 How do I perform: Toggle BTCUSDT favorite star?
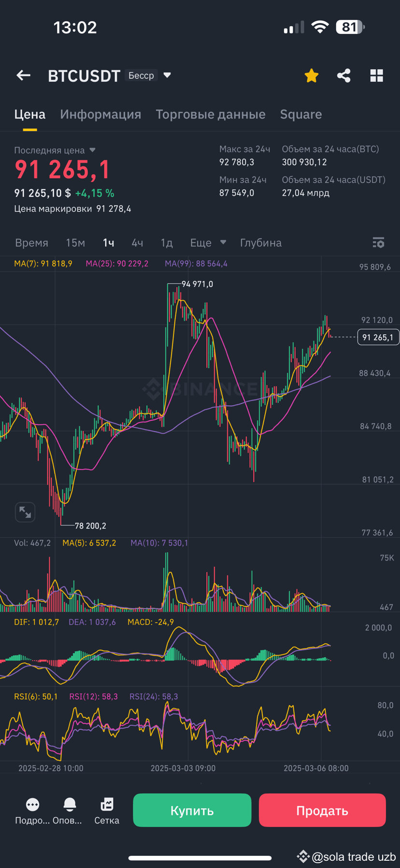(x=311, y=75)
